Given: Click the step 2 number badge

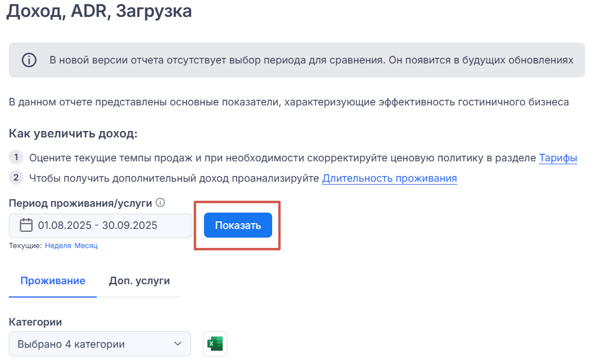Looking at the screenshot, I should [x=16, y=178].
